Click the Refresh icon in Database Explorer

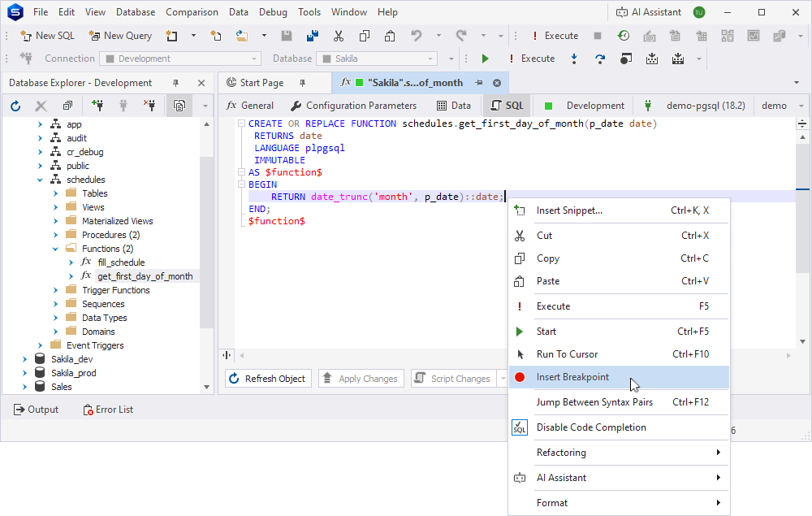click(15, 106)
